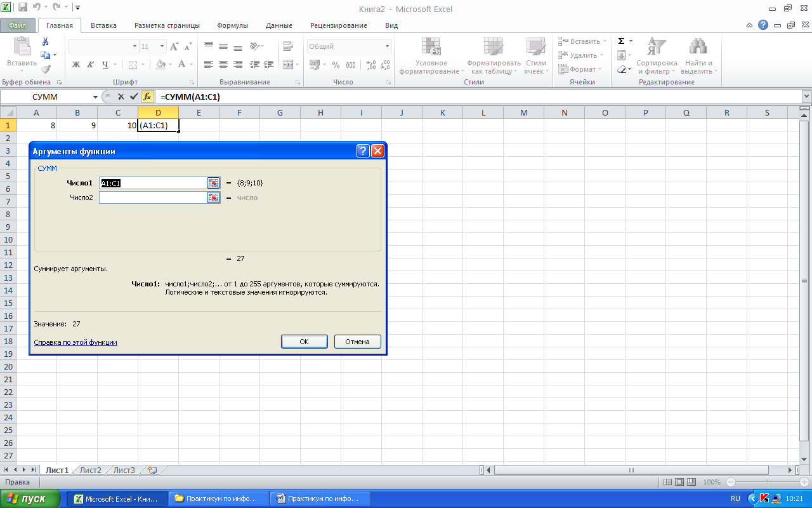Click the Insert function fx button

(x=147, y=97)
